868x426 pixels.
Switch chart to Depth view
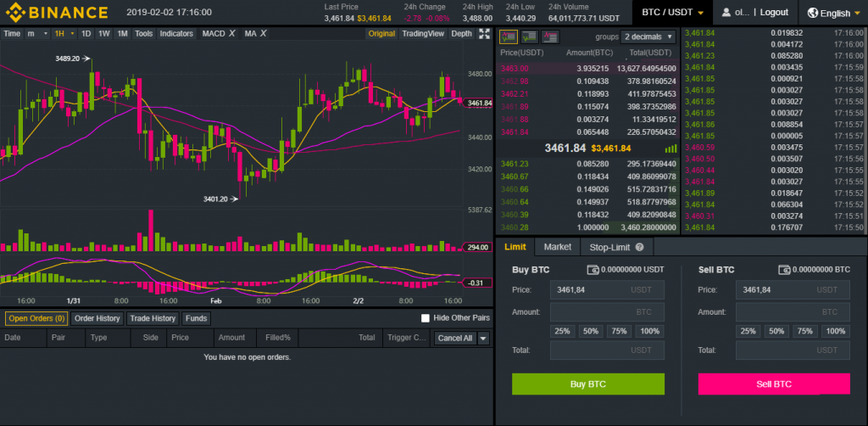[x=462, y=33]
